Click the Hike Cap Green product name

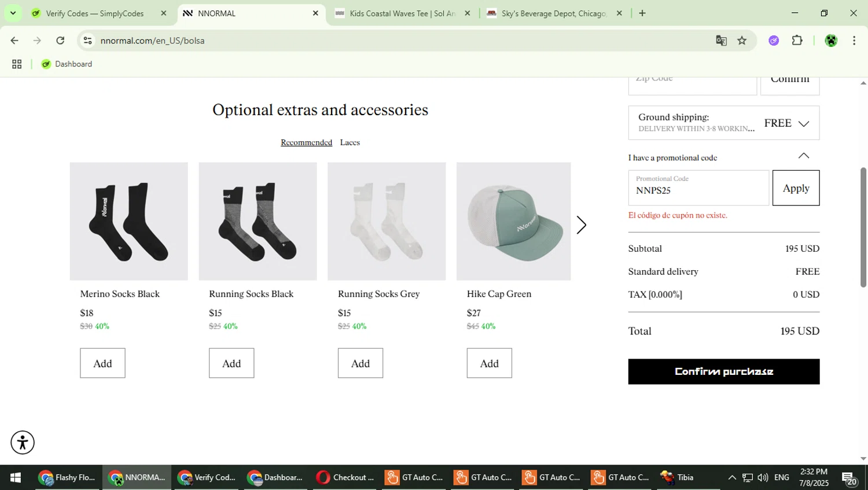coord(499,294)
